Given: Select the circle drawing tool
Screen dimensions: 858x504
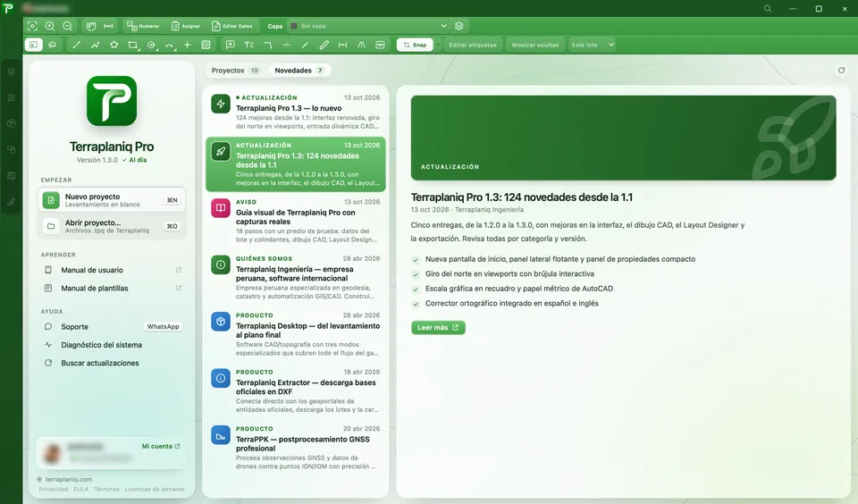Looking at the screenshot, I should (152, 45).
